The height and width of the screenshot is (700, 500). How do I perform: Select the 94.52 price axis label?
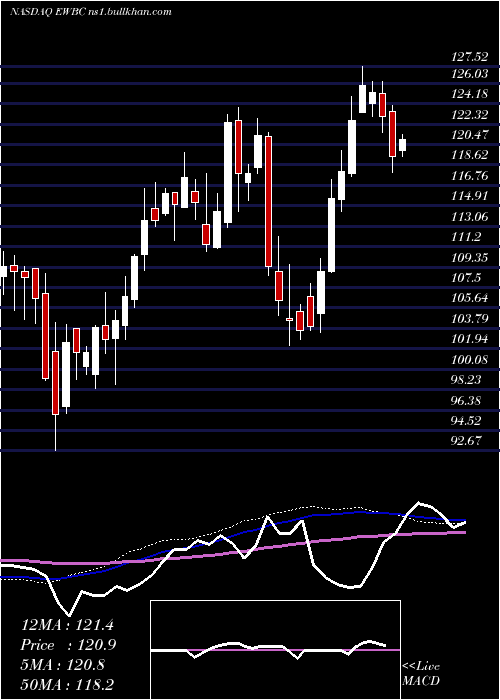pyautogui.click(x=466, y=421)
